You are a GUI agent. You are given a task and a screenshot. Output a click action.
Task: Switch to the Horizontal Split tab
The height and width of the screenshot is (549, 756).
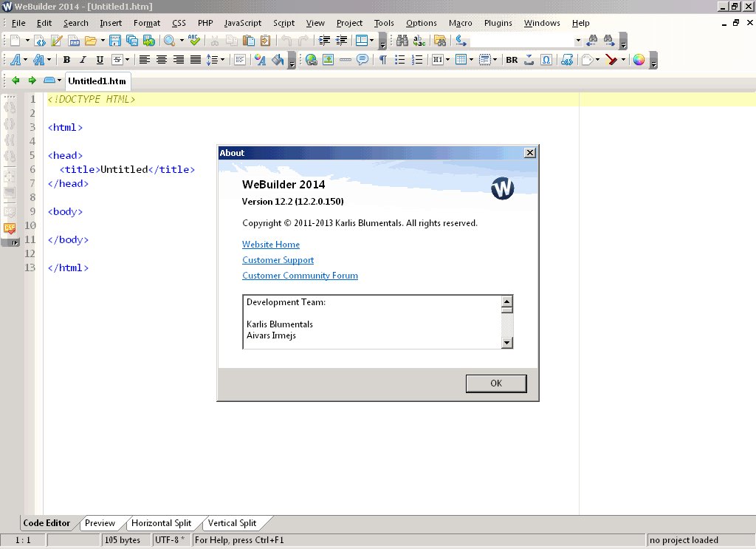(x=161, y=523)
